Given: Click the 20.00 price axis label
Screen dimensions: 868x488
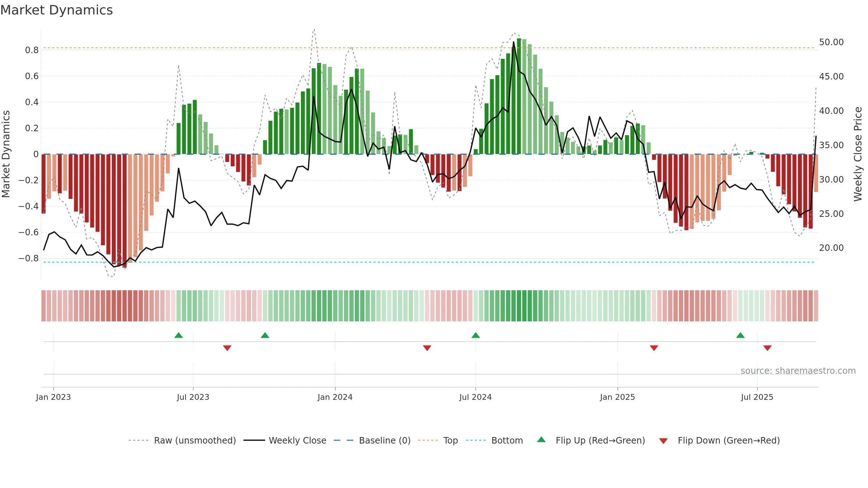Looking at the screenshot, I should point(831,248).
